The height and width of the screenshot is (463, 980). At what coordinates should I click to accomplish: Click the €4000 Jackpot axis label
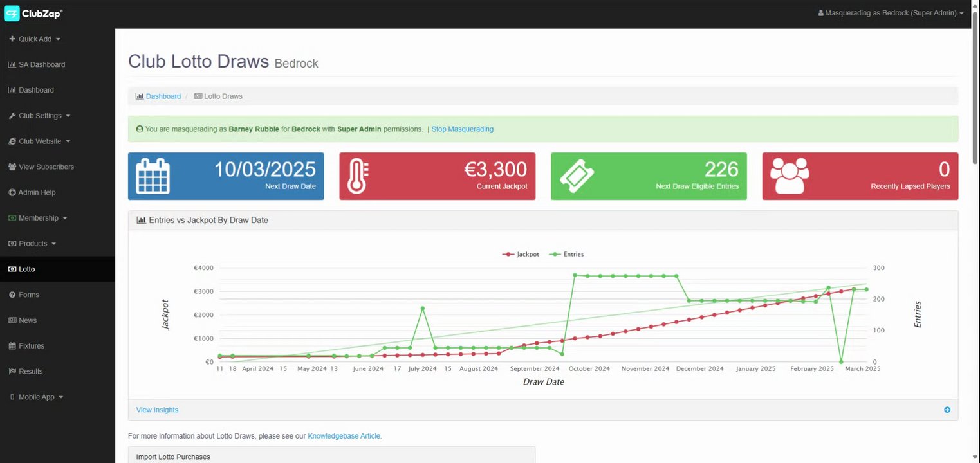pos(203,268)
